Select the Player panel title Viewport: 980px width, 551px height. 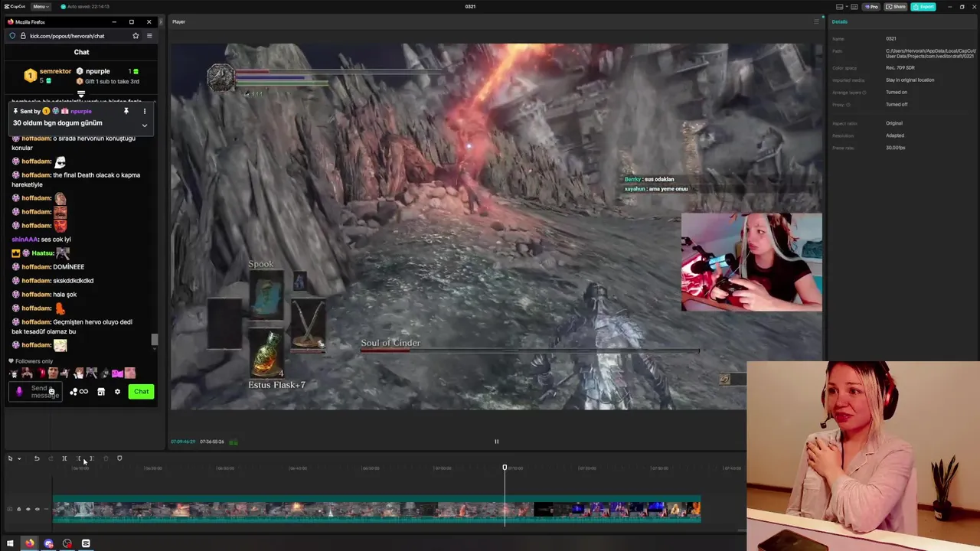coord(178,21)
